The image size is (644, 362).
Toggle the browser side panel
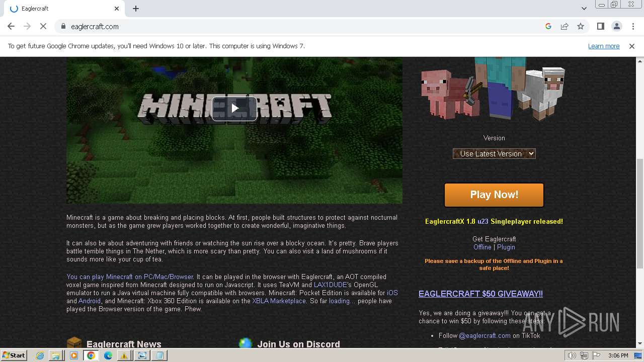point(600,26)
